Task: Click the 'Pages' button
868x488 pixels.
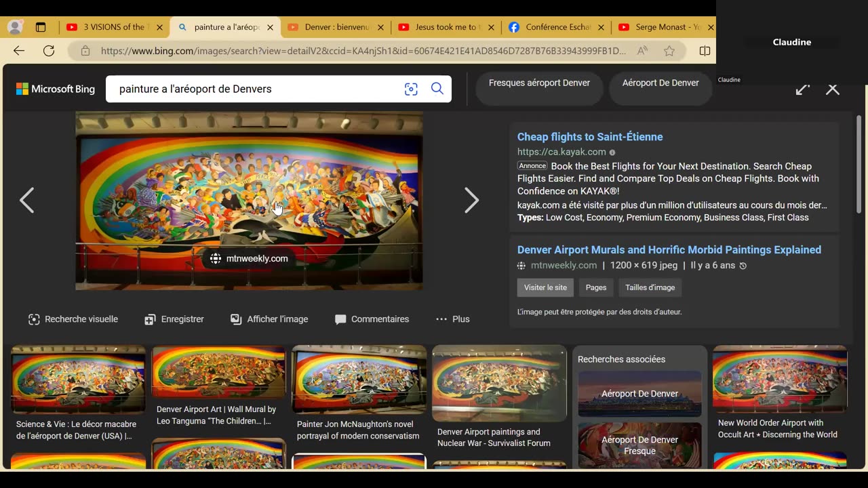Action: pos(596,287)
